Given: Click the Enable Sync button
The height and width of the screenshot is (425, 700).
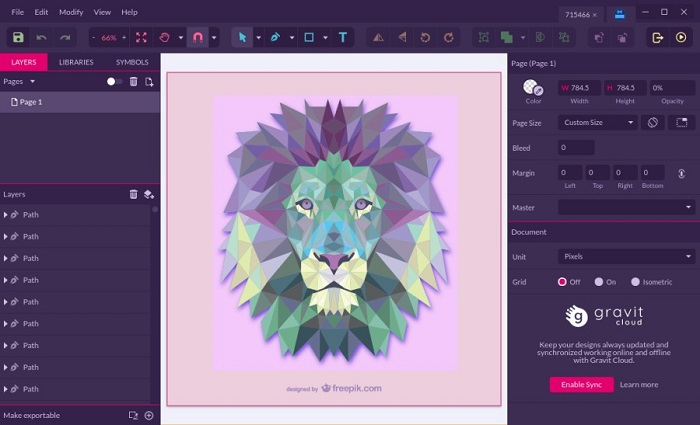Looking at the screenshot, I should pyautogui.click(x=581, y=384).
